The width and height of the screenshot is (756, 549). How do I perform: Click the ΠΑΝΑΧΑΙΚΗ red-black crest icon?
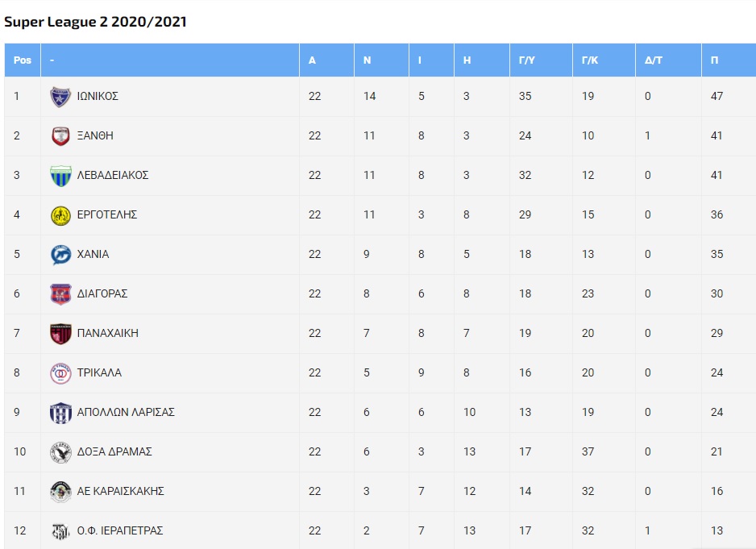[60, 334]
